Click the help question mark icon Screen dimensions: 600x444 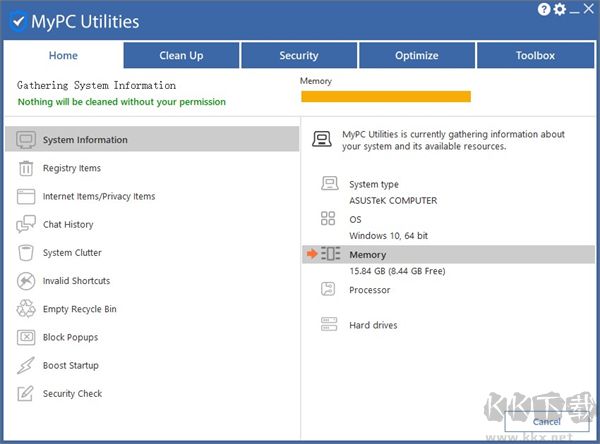pos(544,10)
